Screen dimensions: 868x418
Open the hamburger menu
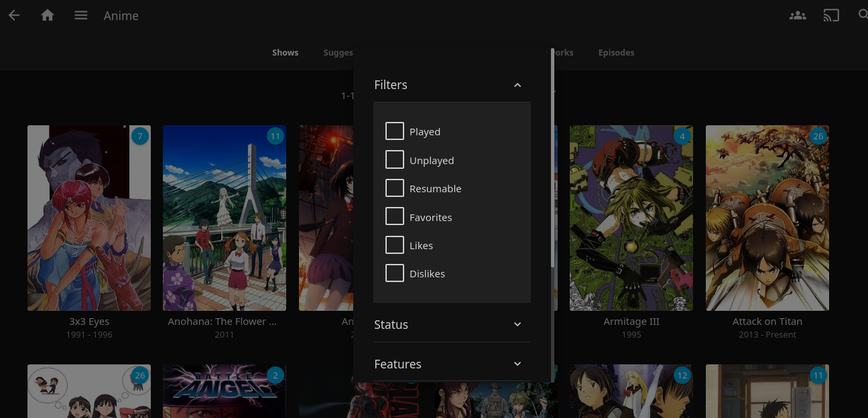pos(81,15)
